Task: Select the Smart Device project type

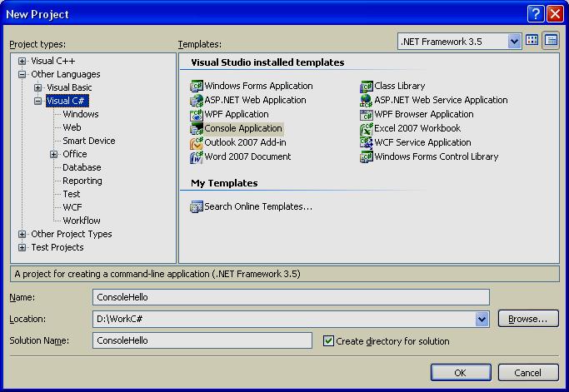Action: tap(89, 141)
